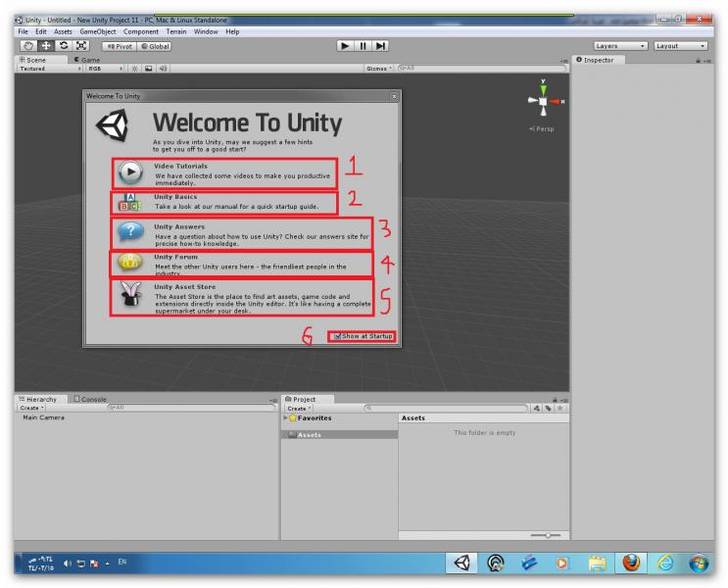Toggle Persp projection label under gizmo

(542, 129)
